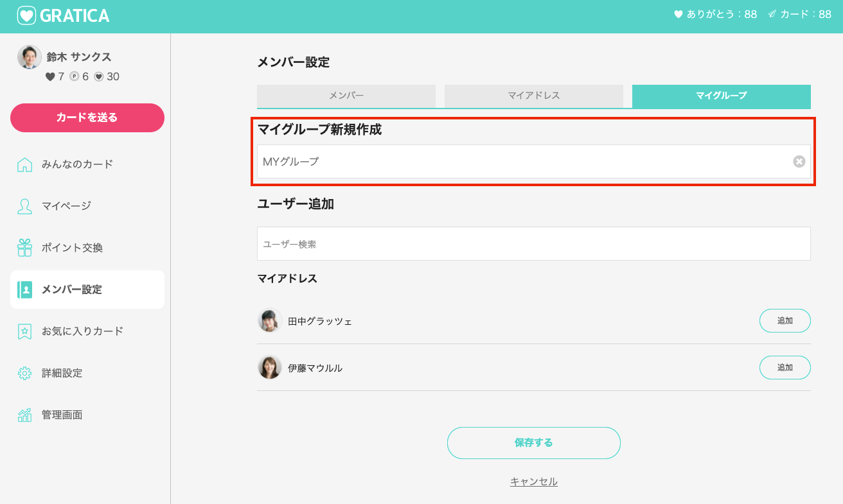
Task: Click the circled heart icon showing 30
Action: [x=99, y=77]
